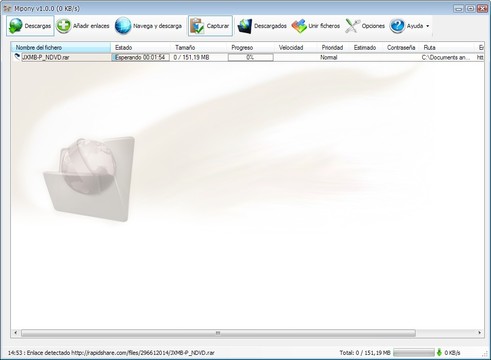Click the green plus Añadir enlaces icon
This screenshot has height=360, width=491.
pyautogui.click(x=63, y=26)
